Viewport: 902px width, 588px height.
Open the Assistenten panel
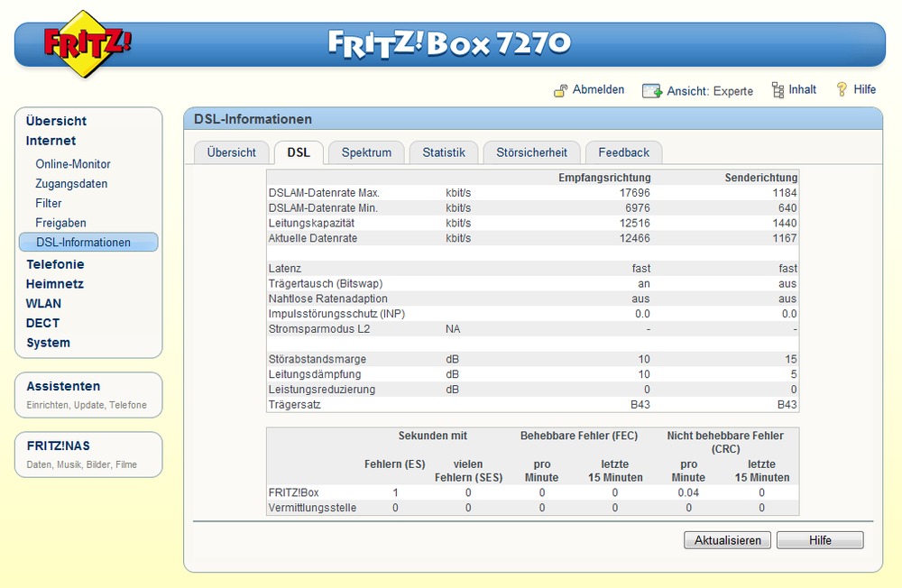coord(88,395)
